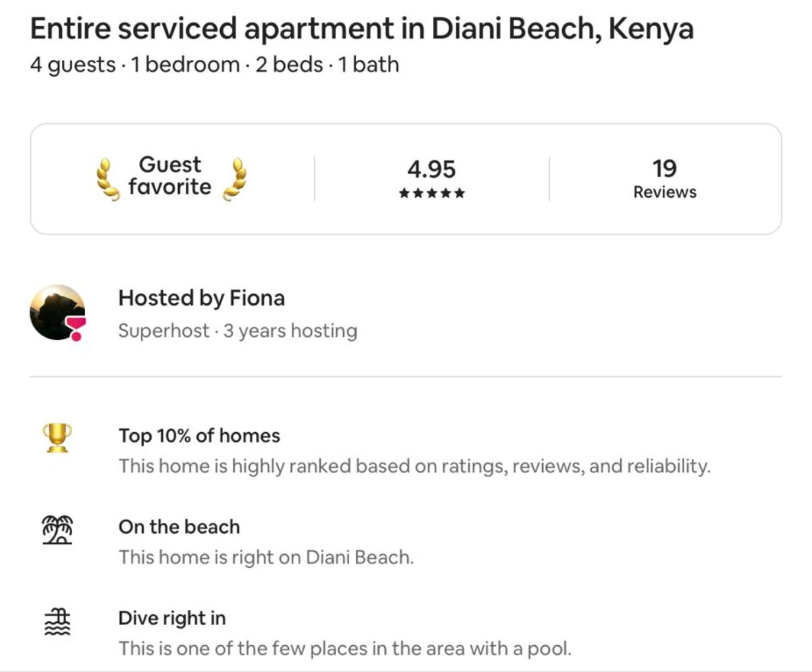The height and width of the screenshot is (672, 812).
Task: Expand the Dive right in section
Action: tap(345, 648)
